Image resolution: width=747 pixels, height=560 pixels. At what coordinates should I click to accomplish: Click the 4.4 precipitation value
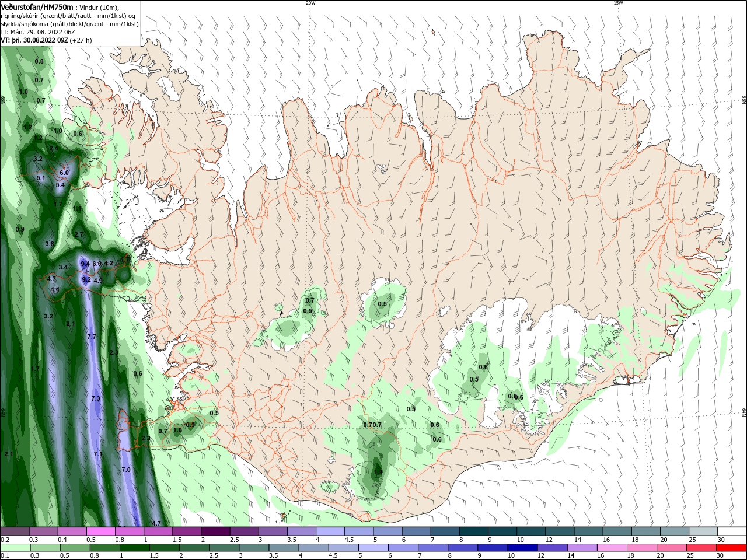[55, 289]
